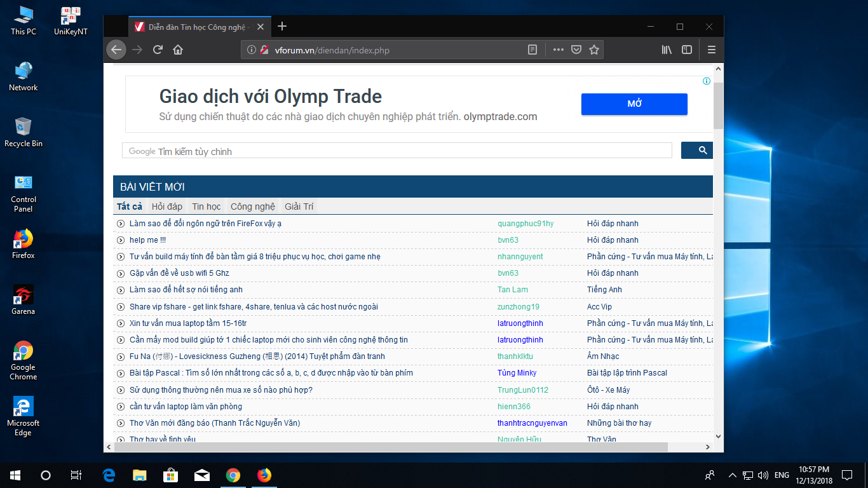The height and width of the screenshot is (488, 868).
Task: Open Microsoft Edge desktop shortcut
Action: click(x=24, y=417)
